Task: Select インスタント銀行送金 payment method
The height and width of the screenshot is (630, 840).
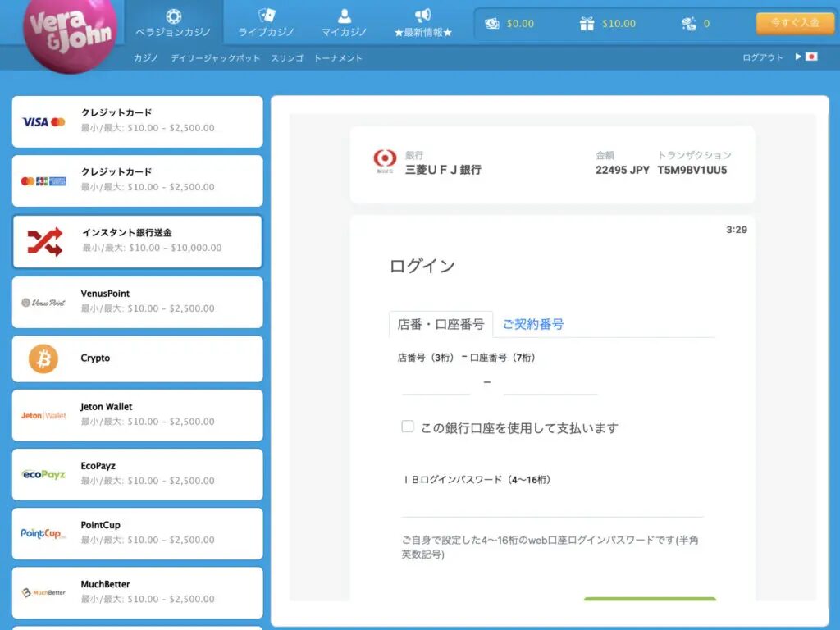Action: [x=138, y=242]
